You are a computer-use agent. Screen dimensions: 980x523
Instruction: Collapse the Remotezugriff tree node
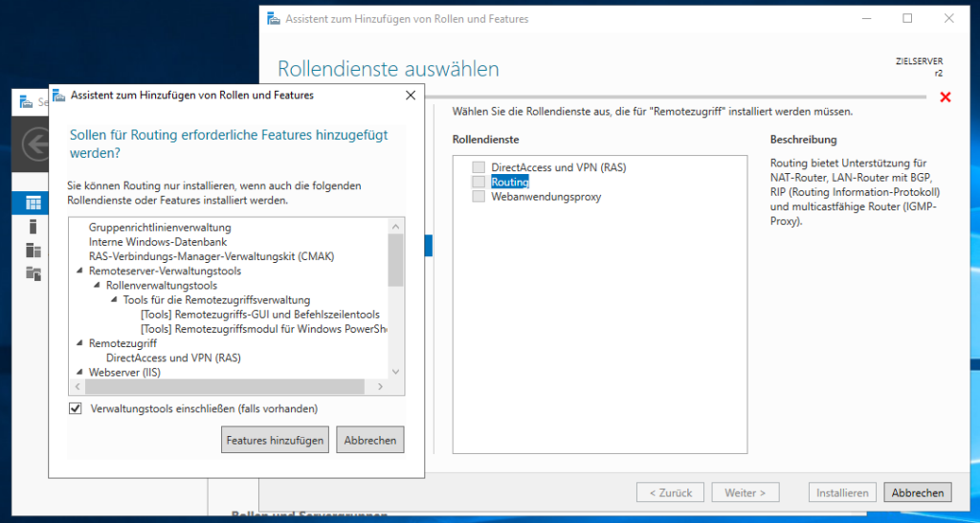tap(80, 343)
